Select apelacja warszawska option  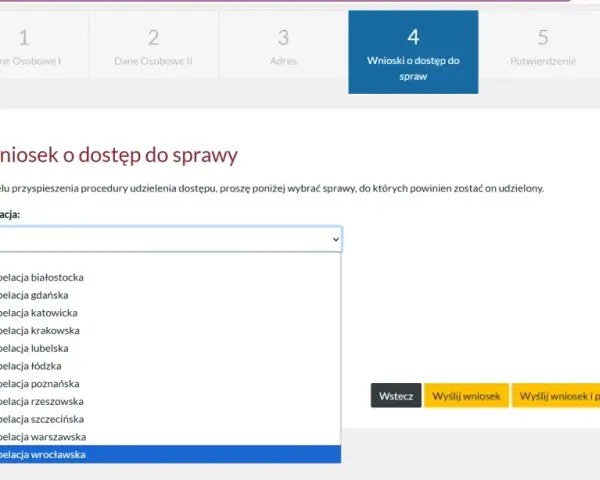click(x=170, y=437)
